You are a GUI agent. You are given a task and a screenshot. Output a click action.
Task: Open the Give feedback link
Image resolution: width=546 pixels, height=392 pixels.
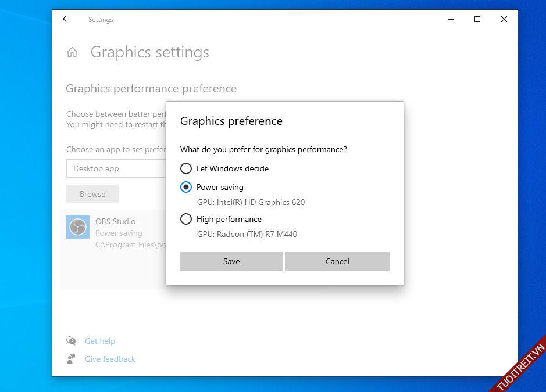110,359
